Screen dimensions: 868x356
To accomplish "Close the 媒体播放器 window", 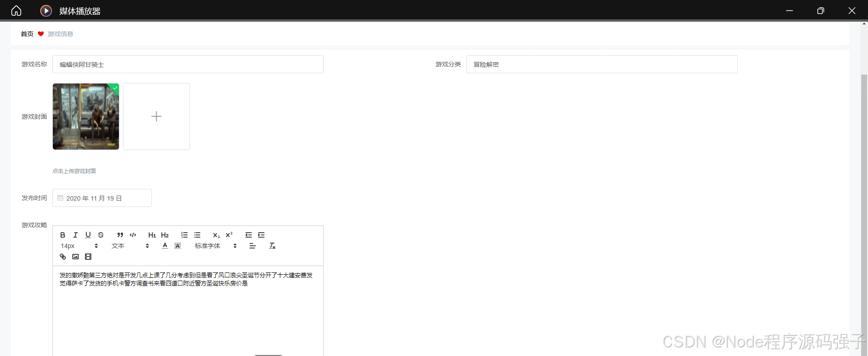I will tap(852, 10).
